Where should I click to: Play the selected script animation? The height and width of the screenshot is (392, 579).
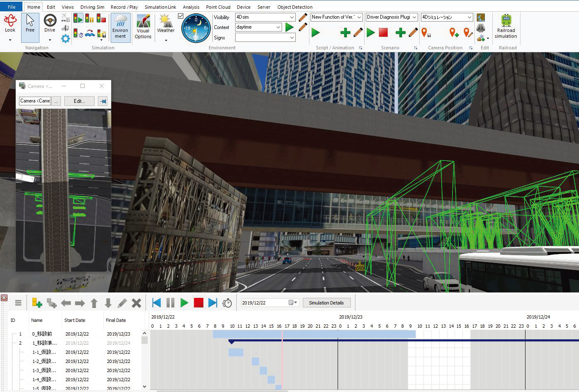click(316, 32)
